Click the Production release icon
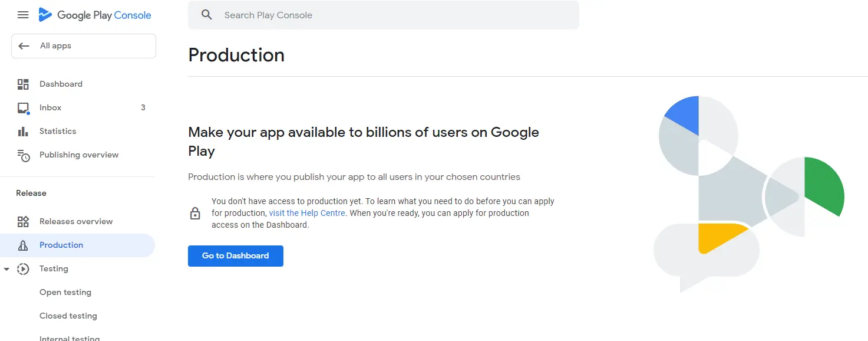The width and height of the screenshot is (868, 341). [x=23, y=245]
